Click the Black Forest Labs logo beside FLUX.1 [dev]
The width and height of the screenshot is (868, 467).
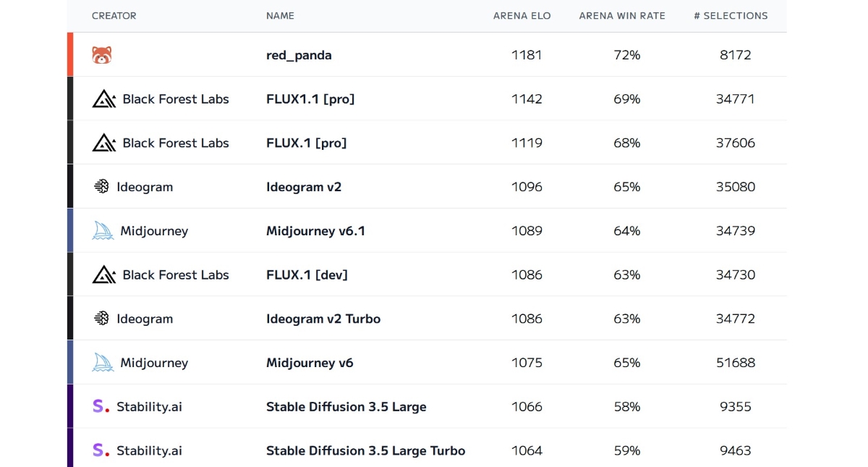click(x=104, y=274)
